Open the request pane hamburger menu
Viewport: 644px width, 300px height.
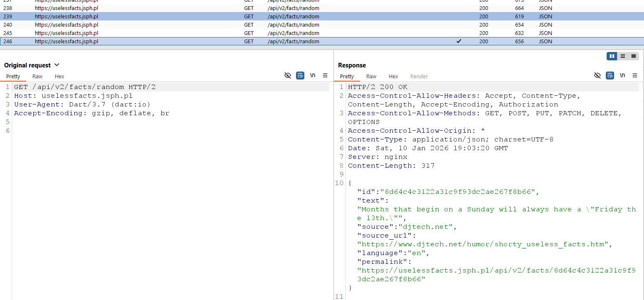[x=325, y=75]
